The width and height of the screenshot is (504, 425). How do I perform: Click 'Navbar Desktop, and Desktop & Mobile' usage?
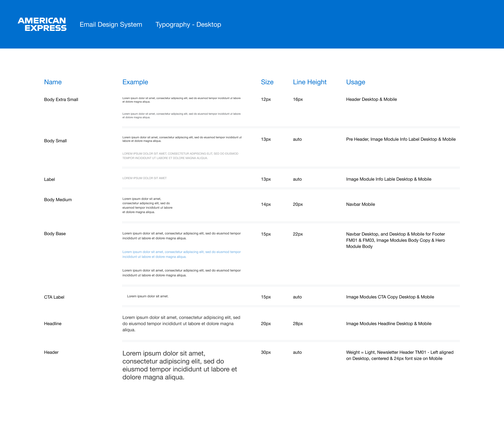tap(395, 240)
